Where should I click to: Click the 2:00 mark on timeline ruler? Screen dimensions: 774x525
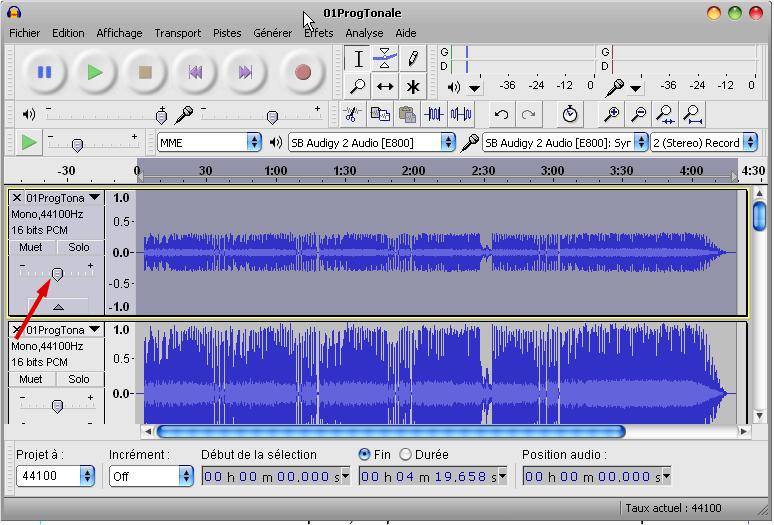point(413,171)
